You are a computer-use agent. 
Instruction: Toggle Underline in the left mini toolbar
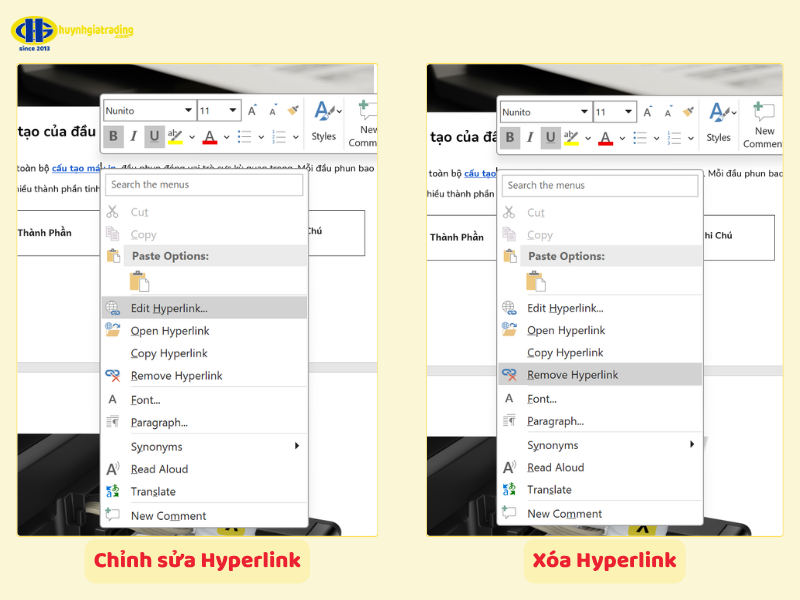(154, 137)
